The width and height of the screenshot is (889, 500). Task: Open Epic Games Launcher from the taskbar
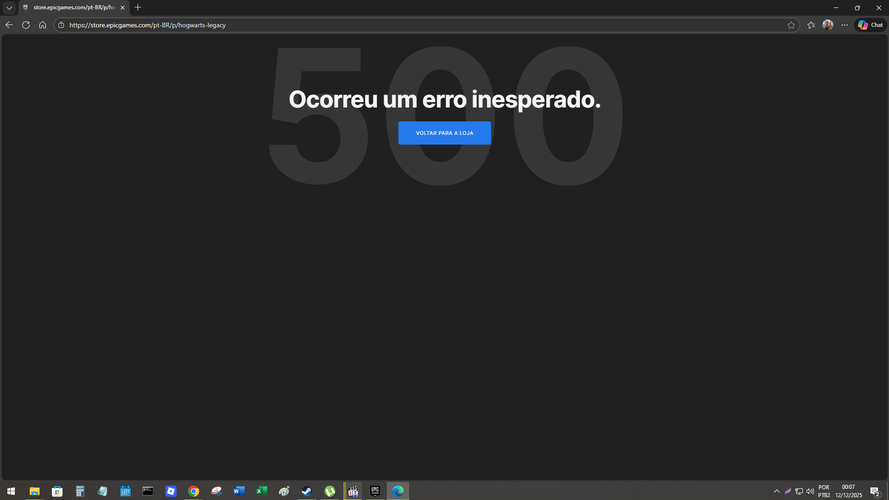pos(375,491)
